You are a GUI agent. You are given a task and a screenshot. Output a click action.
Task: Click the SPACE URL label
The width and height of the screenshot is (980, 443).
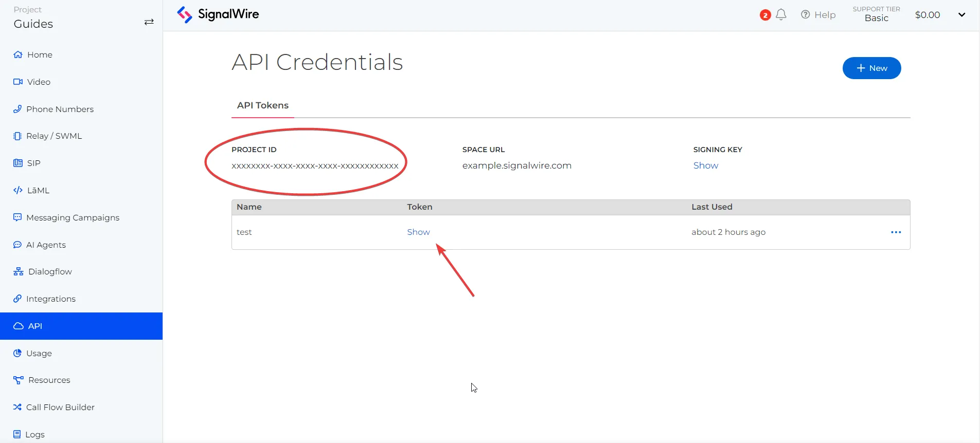(x=484, y=150)
